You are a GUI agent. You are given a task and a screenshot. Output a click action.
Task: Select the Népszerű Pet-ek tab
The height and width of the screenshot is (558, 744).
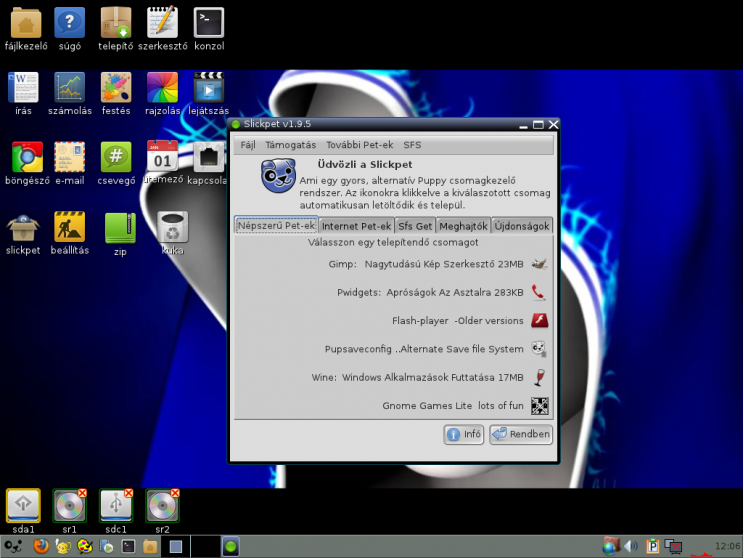point(276,225)
